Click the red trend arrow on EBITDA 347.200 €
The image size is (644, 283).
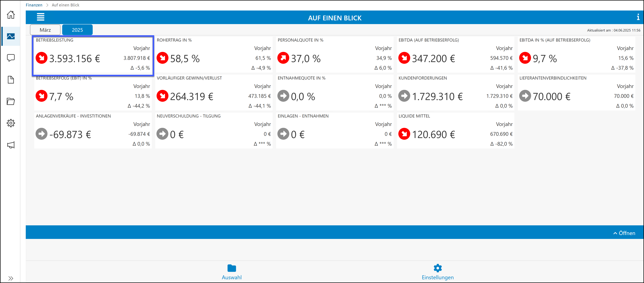(404, 58)
